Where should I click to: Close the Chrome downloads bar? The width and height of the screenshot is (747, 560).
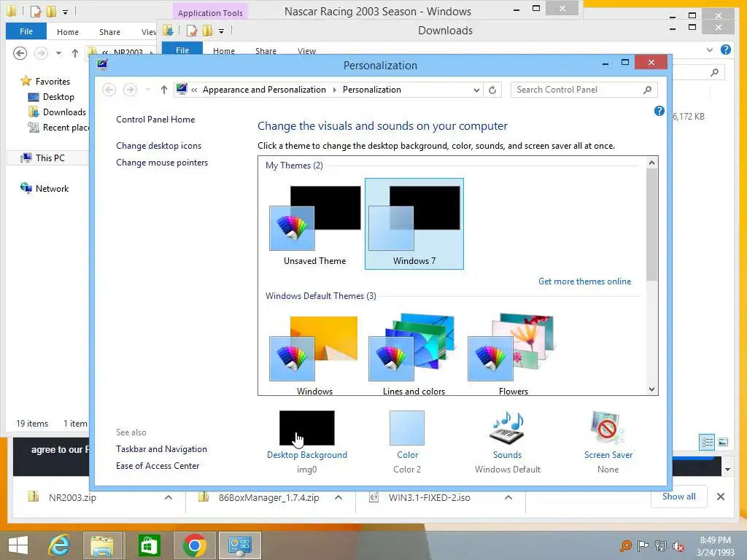click(x=720, y=497)
